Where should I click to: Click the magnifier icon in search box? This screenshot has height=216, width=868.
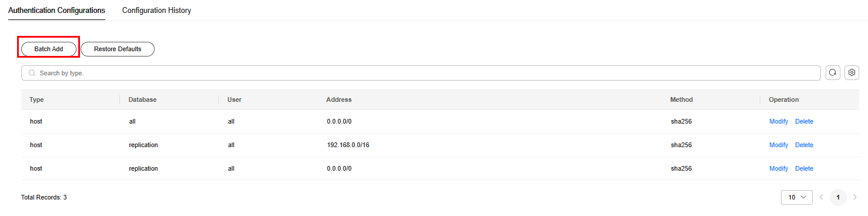pos(32,73)
